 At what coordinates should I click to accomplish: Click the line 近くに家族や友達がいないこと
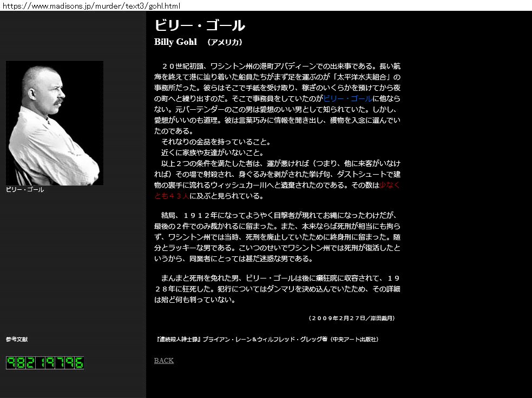click(x=212, y=152)
